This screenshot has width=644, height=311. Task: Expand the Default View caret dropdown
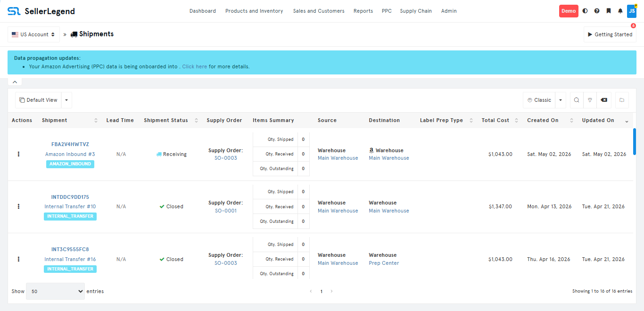point(66,100)
